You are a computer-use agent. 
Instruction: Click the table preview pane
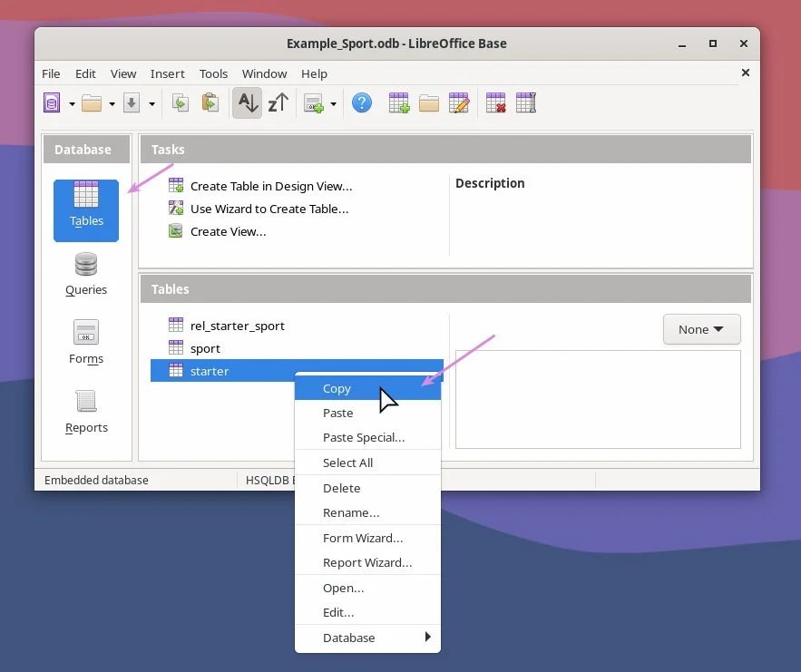pyautogui.click(x=598, y=399)
